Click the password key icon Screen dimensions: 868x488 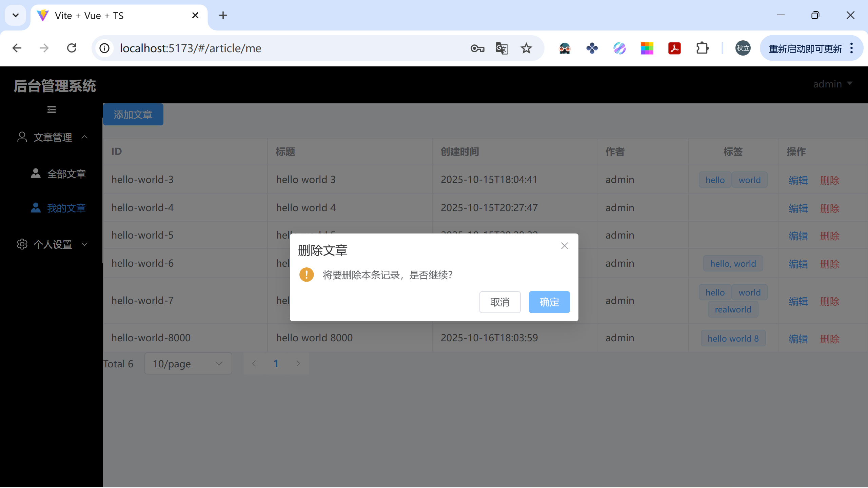477,48
